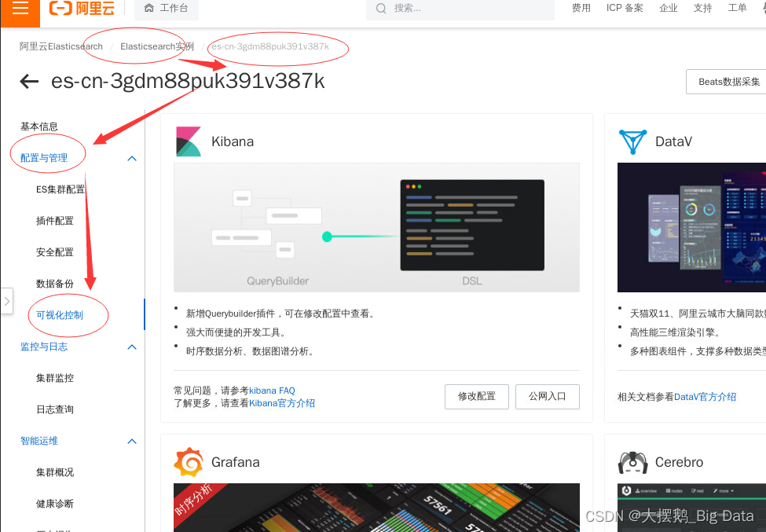
Task: Open 工单 in the top bar
Action: click(737, 8)
